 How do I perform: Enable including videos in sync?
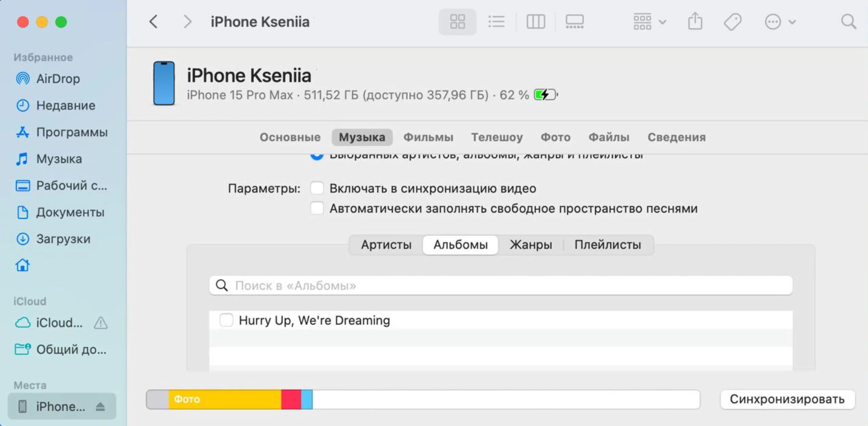[x=317, y=188]
